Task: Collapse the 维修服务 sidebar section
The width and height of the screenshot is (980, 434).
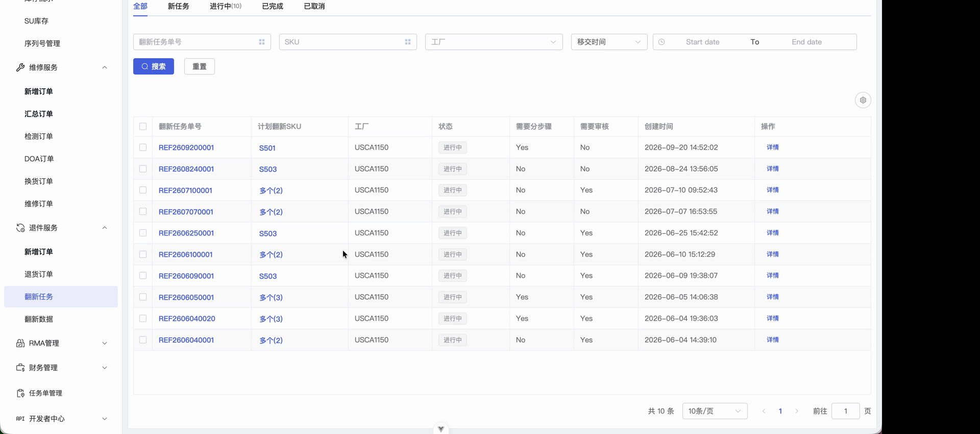Action: 105,67
